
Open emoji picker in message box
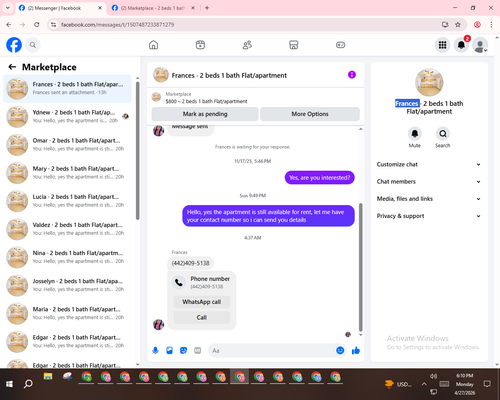click(x=340, y=350)
